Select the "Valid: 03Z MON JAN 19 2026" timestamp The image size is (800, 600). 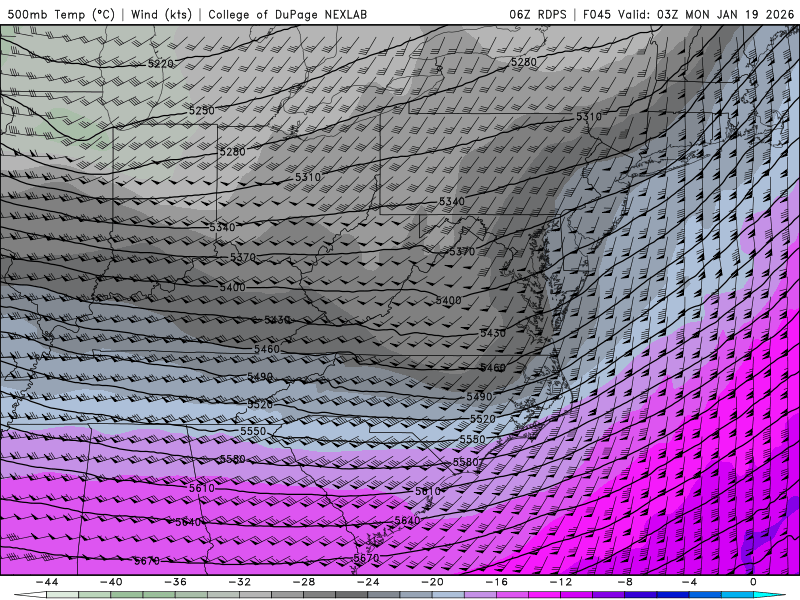pyautogui.click(x=706, y=14)
